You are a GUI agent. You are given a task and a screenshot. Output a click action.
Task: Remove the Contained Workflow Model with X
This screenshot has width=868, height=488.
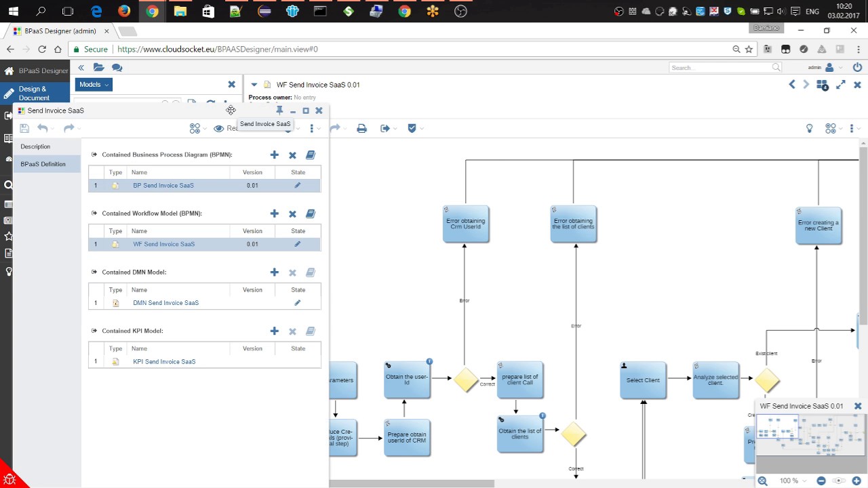point(292,213)
